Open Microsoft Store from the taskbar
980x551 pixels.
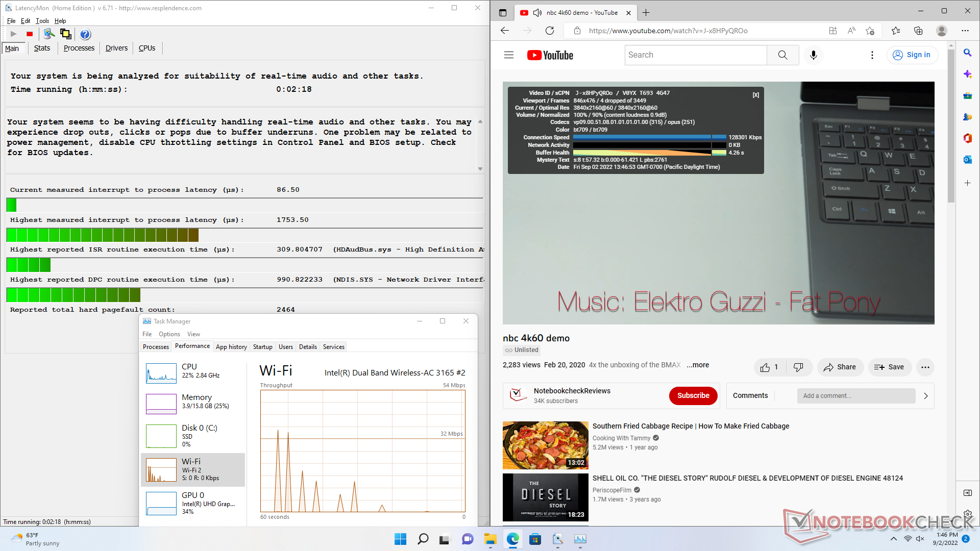[535, 539]
